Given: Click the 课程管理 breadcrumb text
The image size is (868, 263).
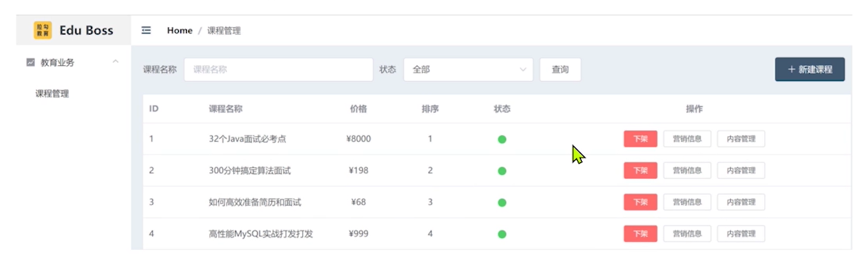Looking at the screenshot, I should click(x=224, y=30).
